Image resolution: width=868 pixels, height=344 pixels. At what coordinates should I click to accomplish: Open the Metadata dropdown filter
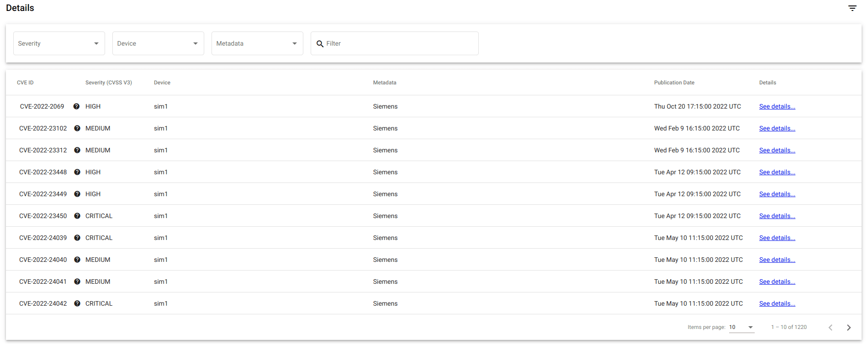[257, 43]
